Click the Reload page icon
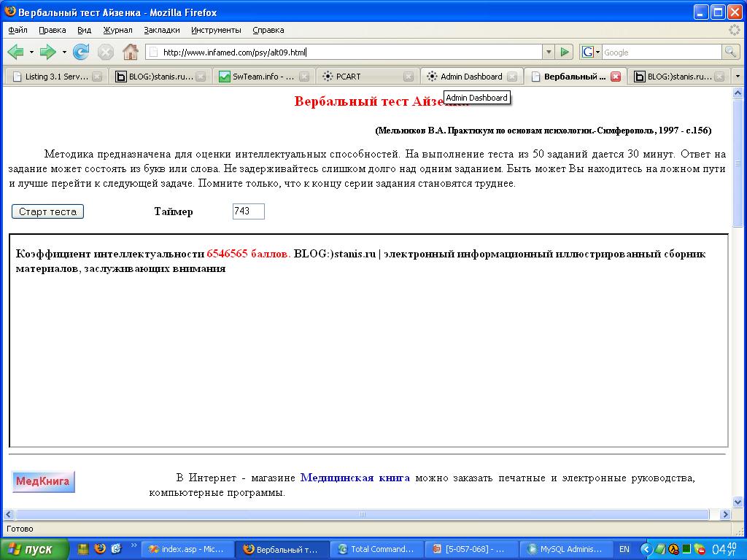 [x=80, y=52]
